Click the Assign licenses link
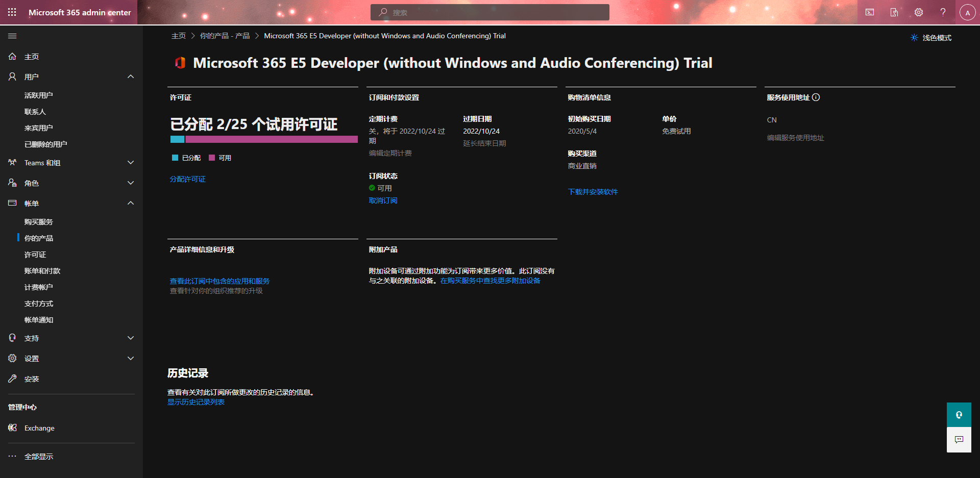This screenshot has width=980, height=478. pyautogui.click(x=188, y=179)
